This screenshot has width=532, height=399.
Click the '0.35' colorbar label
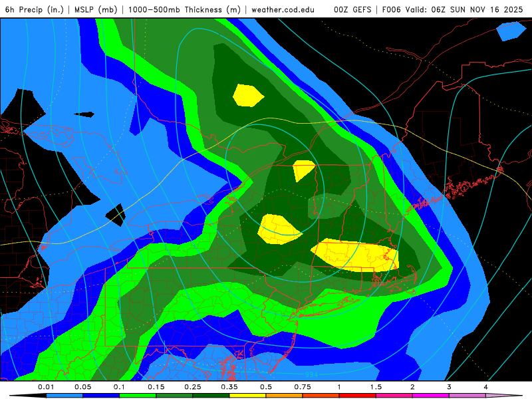(229, 387)
